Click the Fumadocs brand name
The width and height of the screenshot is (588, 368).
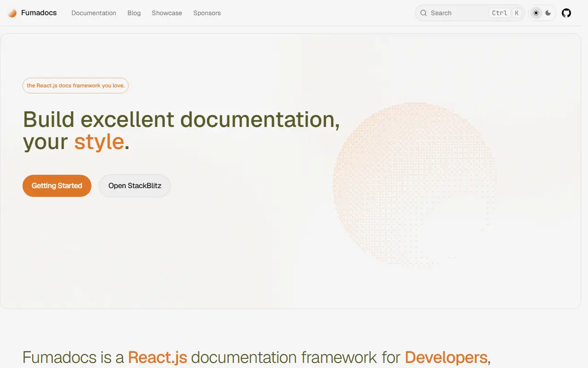click(x=39, y=13)
